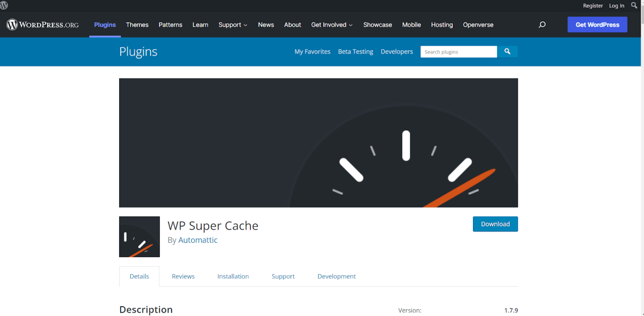Switch to the Support tab

283,276
